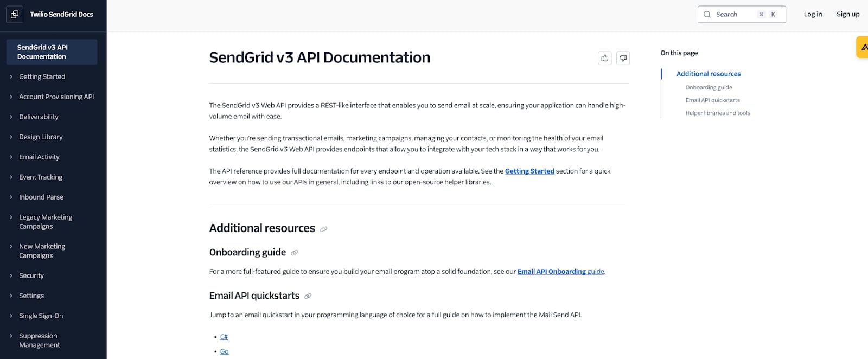Image resolution: width=868 pixels, height=359 pixels.
Task: Jump to Helper libraries and tools outline
Action: point(718,113)
